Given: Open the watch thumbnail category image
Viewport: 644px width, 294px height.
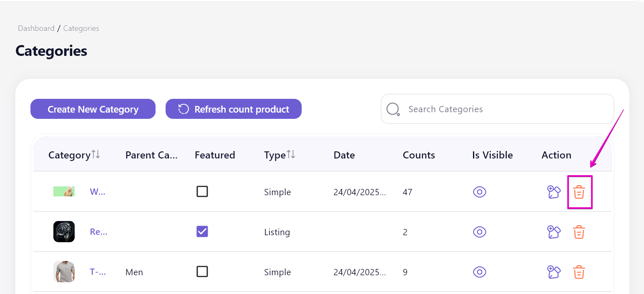Looking at the screenshot, I should pos(64,232).
